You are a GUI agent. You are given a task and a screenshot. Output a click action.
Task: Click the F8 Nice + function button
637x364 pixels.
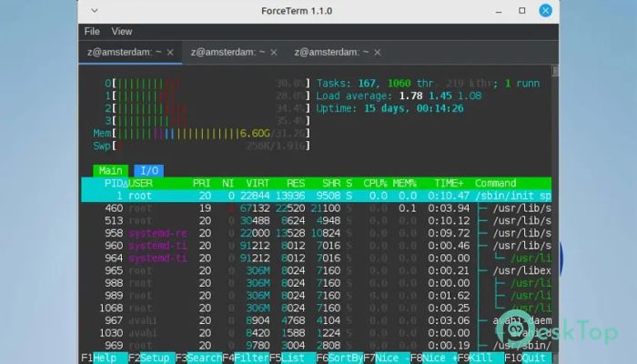pos(433,358)
